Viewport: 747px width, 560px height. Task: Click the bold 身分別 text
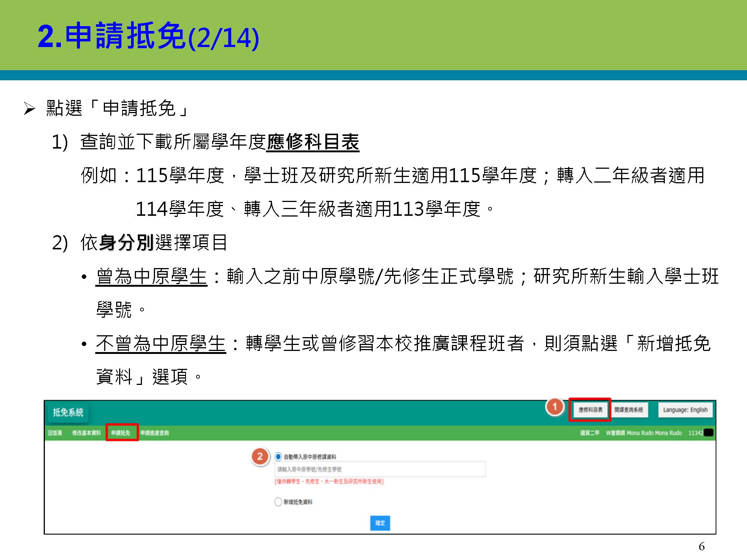[127, 243]
